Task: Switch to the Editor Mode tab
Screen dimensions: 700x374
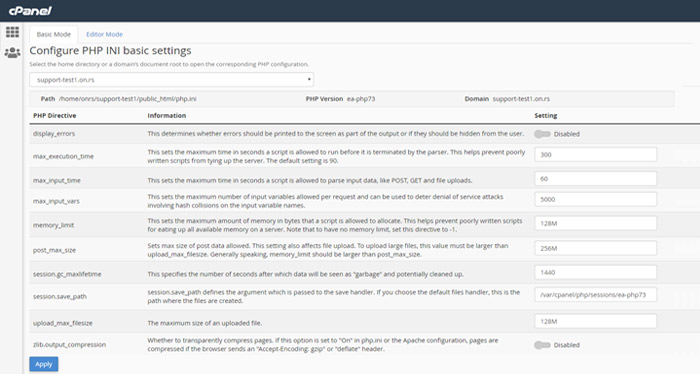Action: point(104,34)
